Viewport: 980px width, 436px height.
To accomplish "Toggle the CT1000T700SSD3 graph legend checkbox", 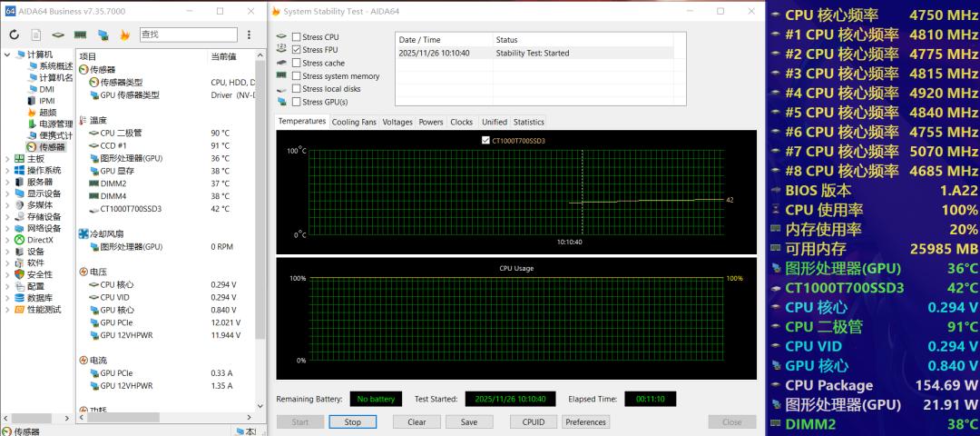I will 485,141.
